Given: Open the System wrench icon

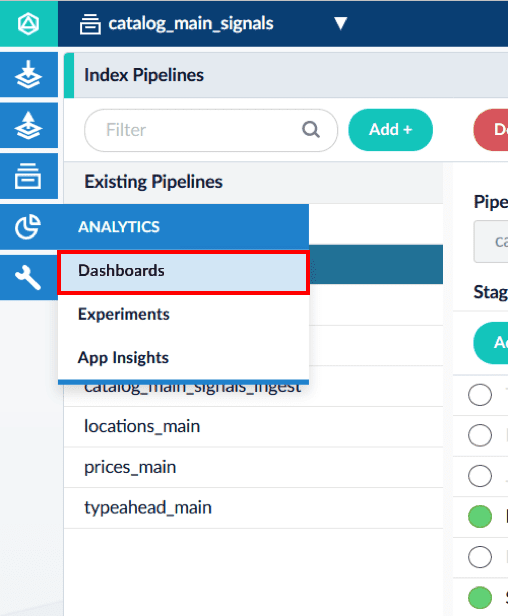Looking at the screenshot, I should tap(28, 277).
